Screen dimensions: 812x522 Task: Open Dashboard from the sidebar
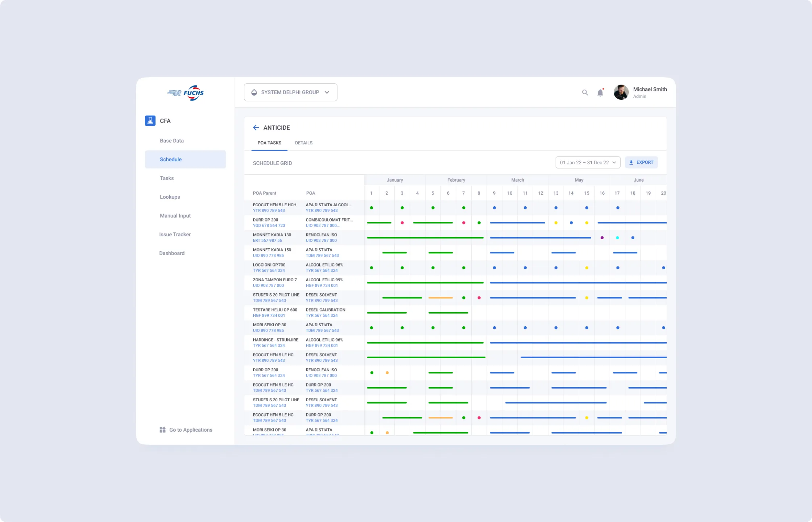point(172,253)
